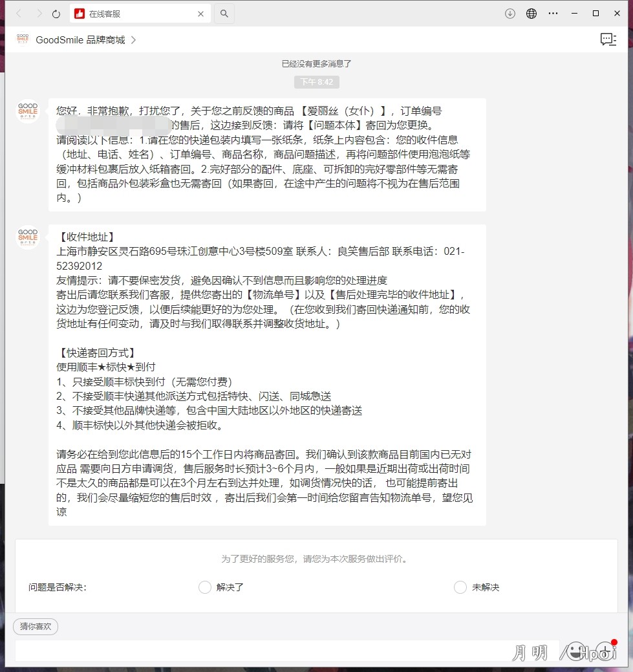
Task: Open the downloads icon in toolbar
Action: tap(510, 14)
